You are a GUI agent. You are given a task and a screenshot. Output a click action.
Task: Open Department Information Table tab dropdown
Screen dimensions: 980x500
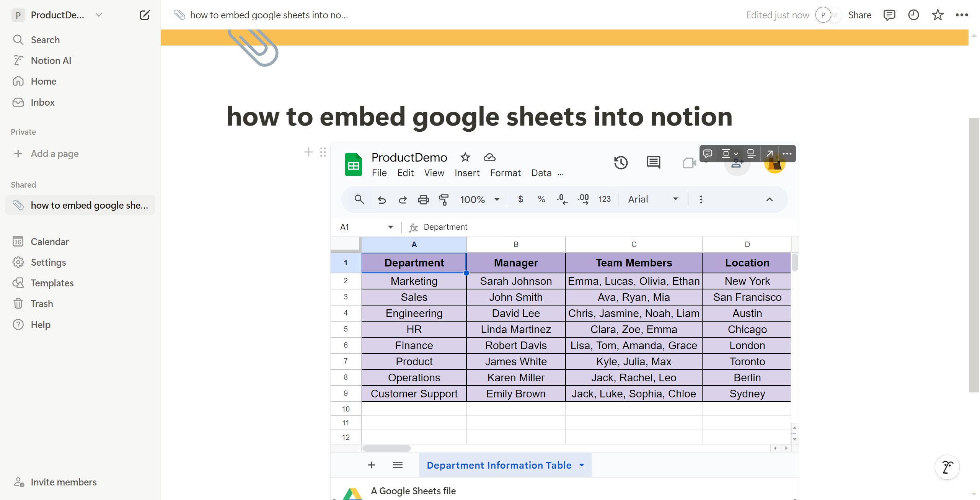click(582, 465)
